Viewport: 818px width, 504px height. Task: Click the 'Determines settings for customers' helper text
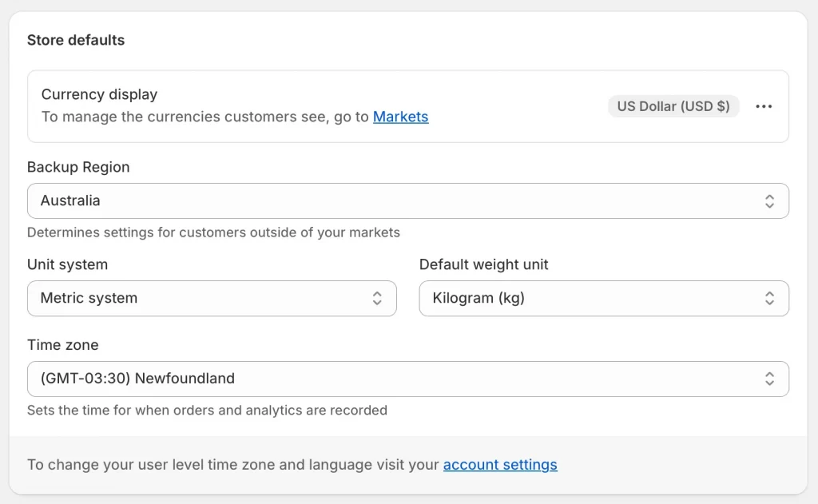213,232
